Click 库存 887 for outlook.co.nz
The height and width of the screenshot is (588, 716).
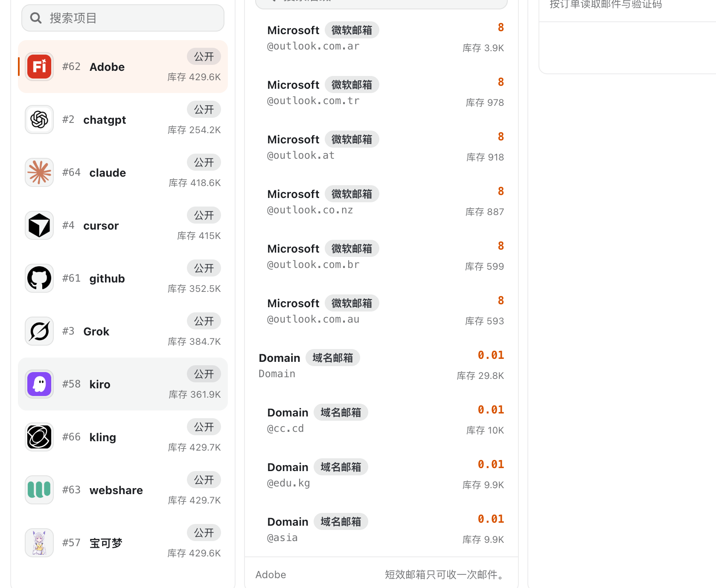click(x=485, y=212)
